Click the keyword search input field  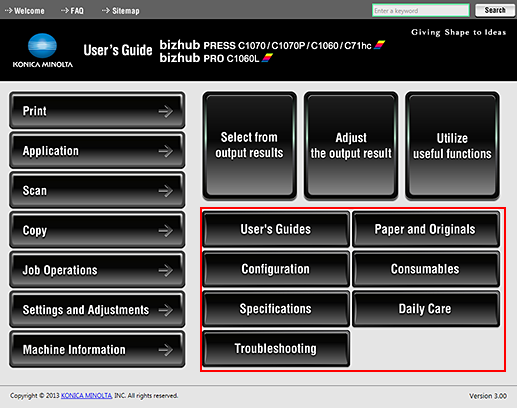tap(421, 10)
